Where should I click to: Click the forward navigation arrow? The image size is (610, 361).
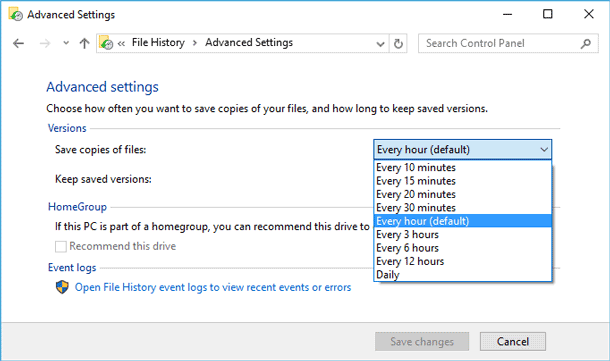45,43
